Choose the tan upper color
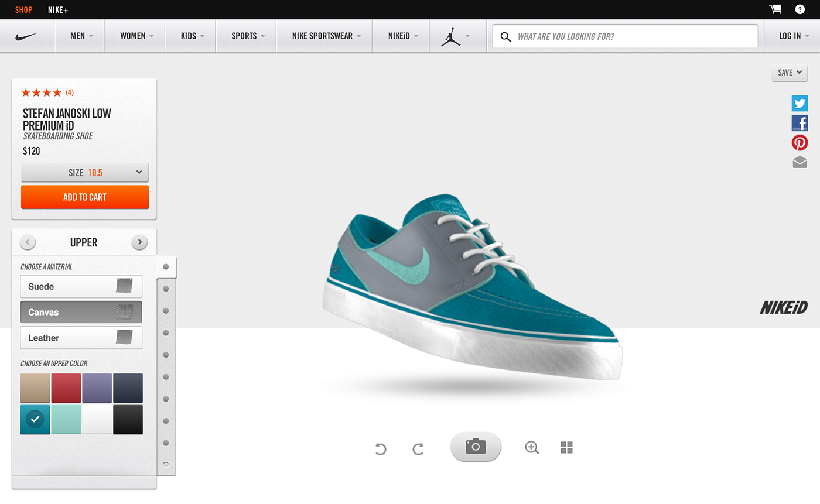820x504 pixels. 35,388
